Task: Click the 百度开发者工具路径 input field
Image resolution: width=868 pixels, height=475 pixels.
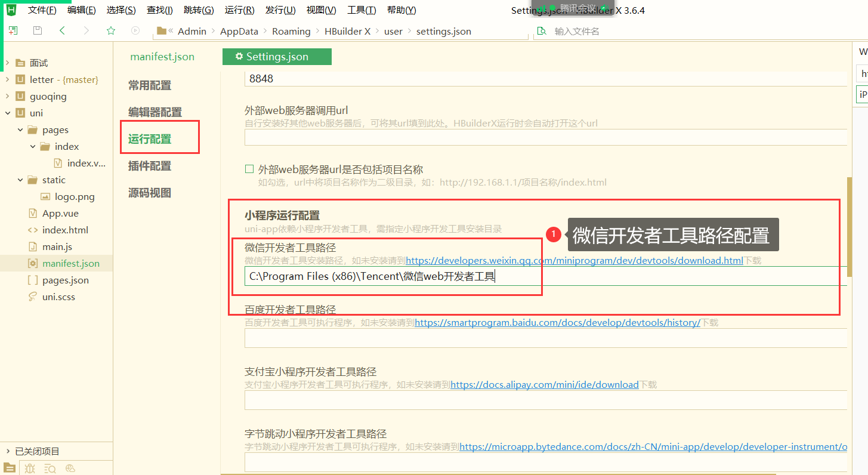Action: pos(546,338)
